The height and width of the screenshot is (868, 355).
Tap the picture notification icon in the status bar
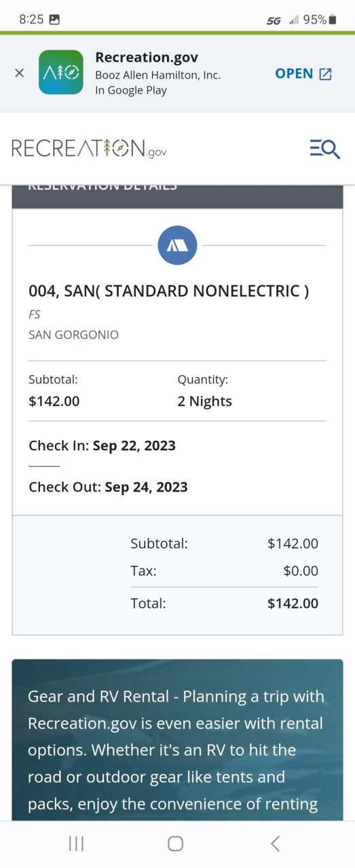pyautogui.click(x=55, y=20)
